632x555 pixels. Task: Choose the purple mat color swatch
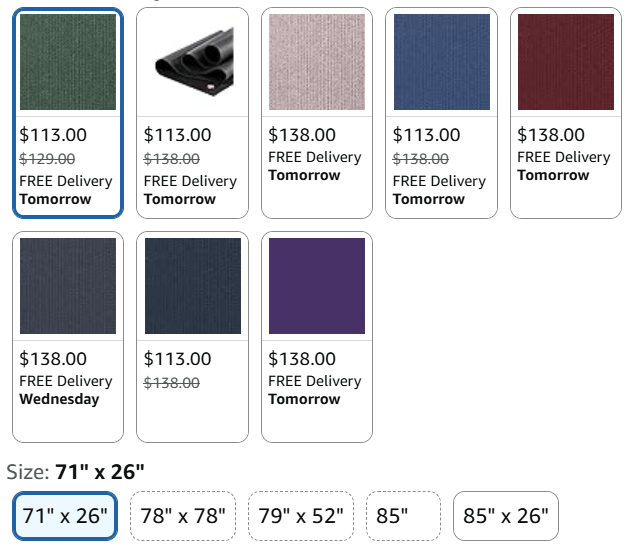pos(316,286)
